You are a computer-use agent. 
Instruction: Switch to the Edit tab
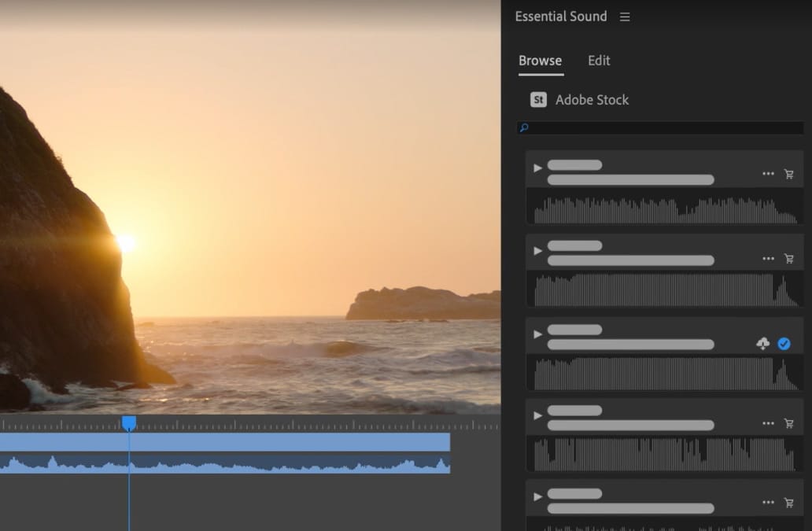pos(599,61)
